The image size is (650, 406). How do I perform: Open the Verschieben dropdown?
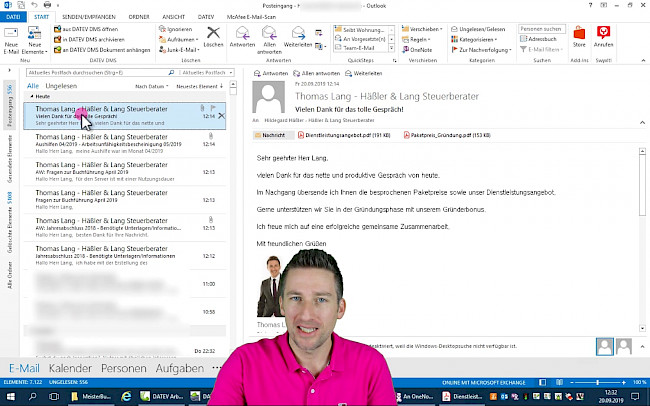coord(422,29)
